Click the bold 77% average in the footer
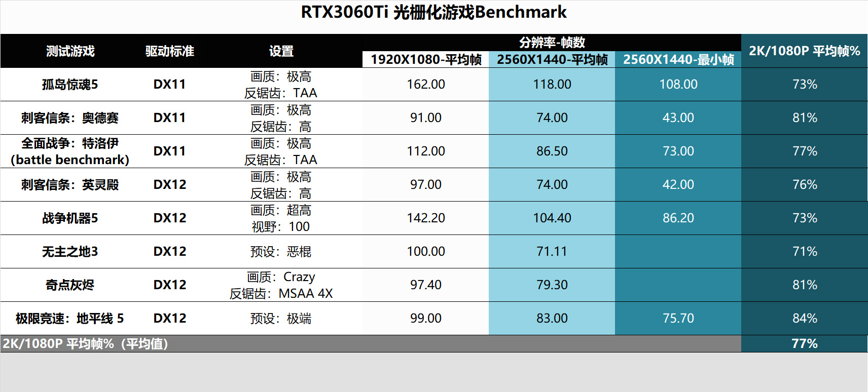 point(805,344)
